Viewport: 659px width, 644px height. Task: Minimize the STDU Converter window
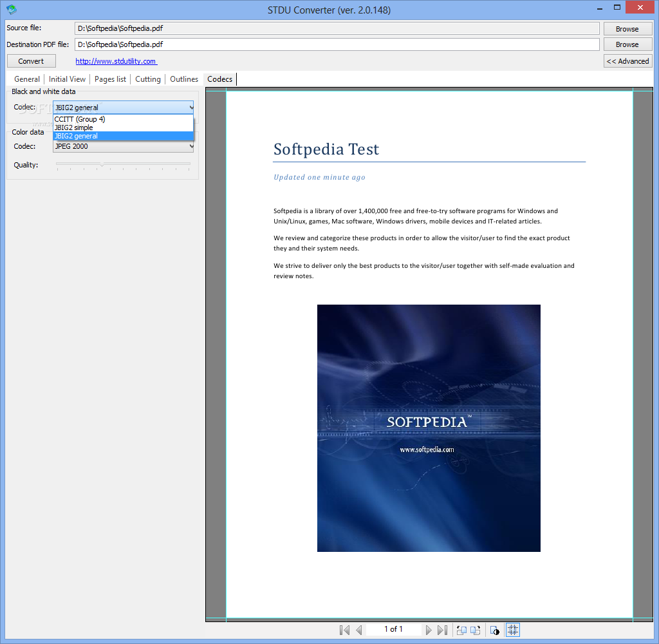point(600,8)
